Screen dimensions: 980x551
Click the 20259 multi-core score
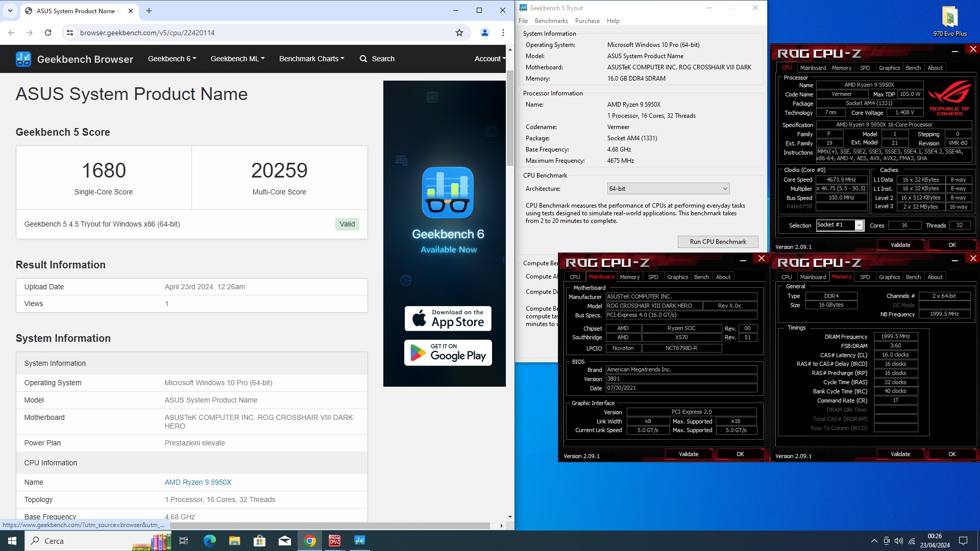[x=279, y=170]
